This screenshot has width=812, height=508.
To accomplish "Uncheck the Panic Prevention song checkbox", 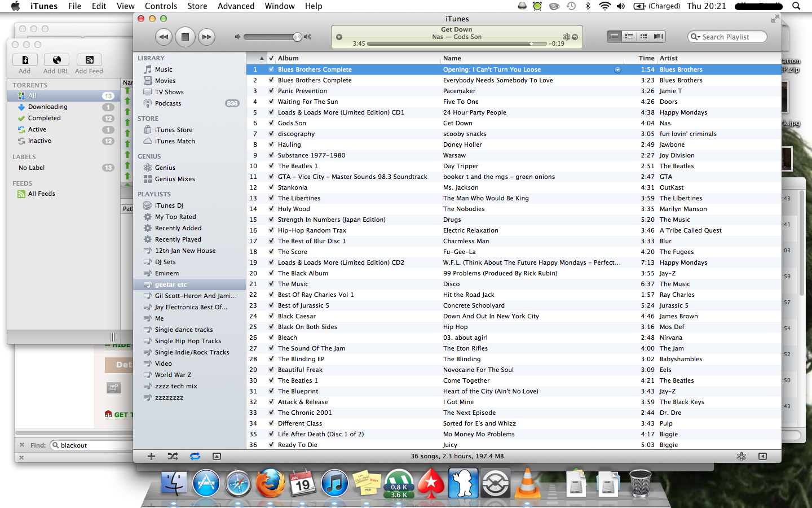I will 271,91.
